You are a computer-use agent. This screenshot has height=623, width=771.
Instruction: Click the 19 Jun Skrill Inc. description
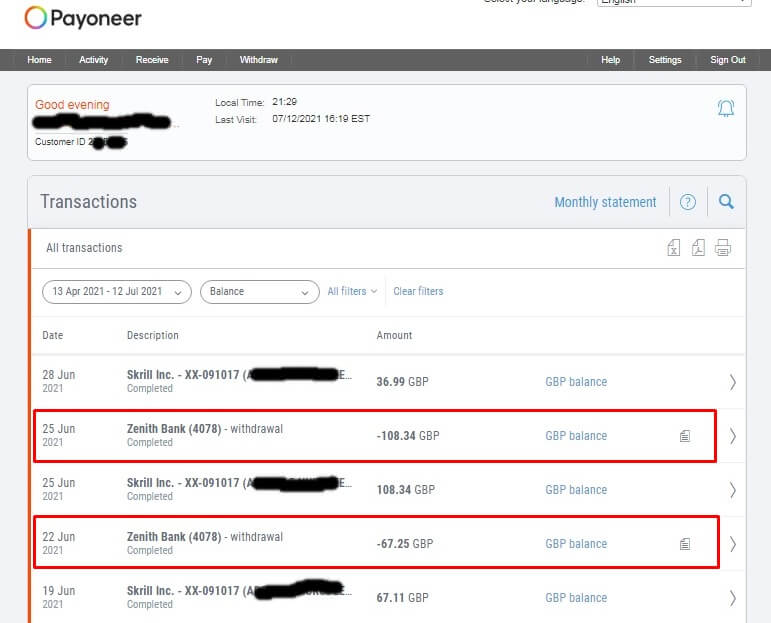[x=239, y=591]
